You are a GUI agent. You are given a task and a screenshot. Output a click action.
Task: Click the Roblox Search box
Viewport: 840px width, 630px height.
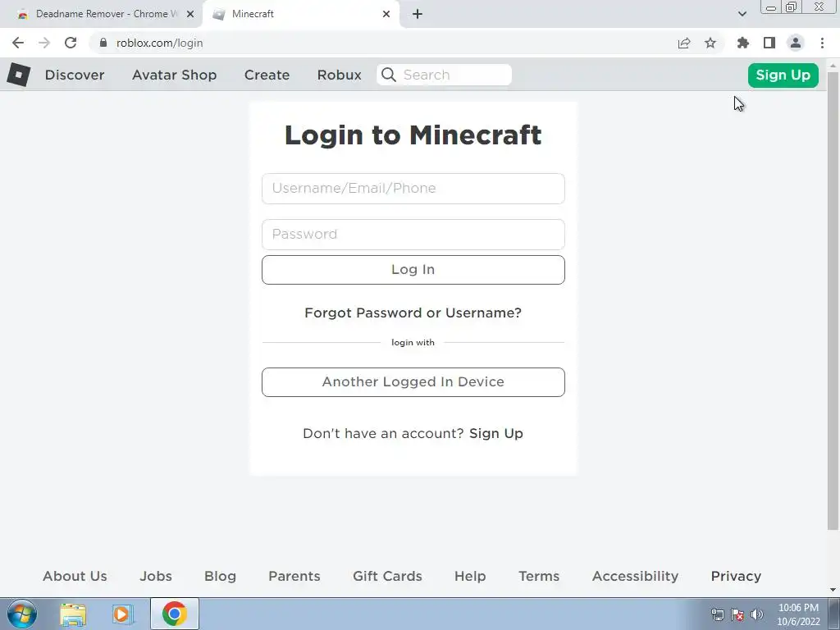(444, 75)
